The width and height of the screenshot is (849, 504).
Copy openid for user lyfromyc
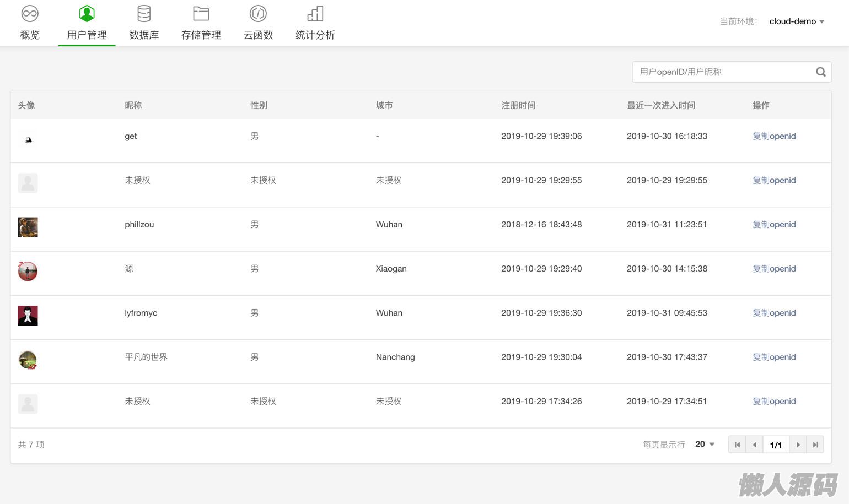click(774, 313)
